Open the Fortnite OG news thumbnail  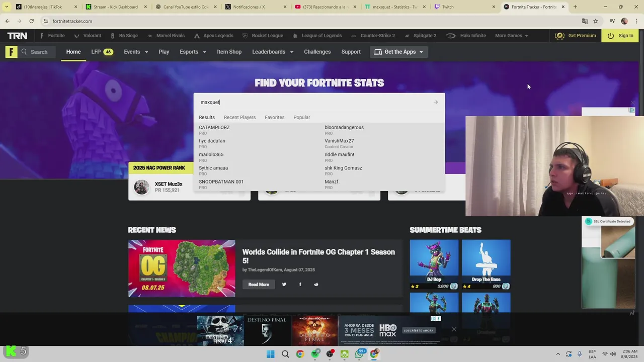(182, 268)
